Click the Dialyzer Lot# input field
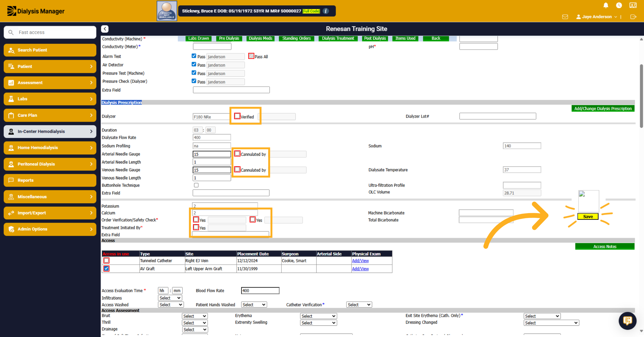The image size is (644, 337). click(x=497, y=116)
